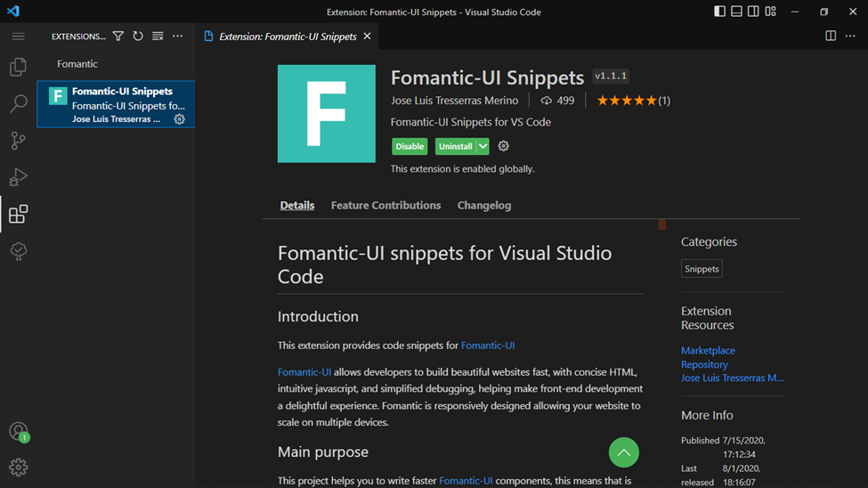This screenshot has height=488, width=868.
Task: Click the five-star rating
Action: click(x=627, y=101)
